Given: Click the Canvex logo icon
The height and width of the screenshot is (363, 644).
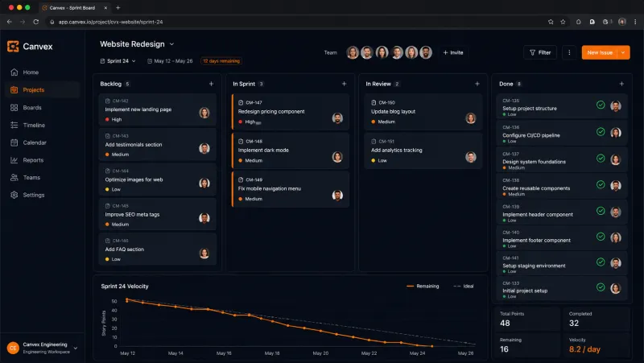Looking at the screenshot, I should click(x=13, y=47).
